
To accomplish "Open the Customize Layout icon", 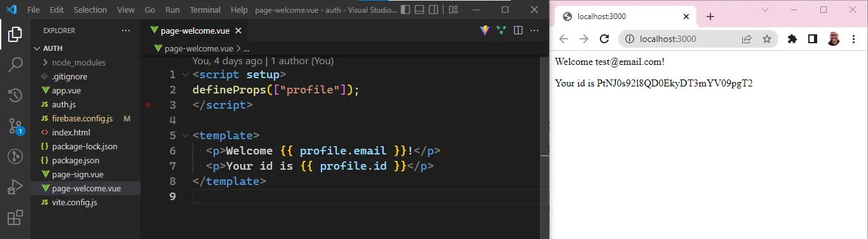I will click(x=453, y=10).
